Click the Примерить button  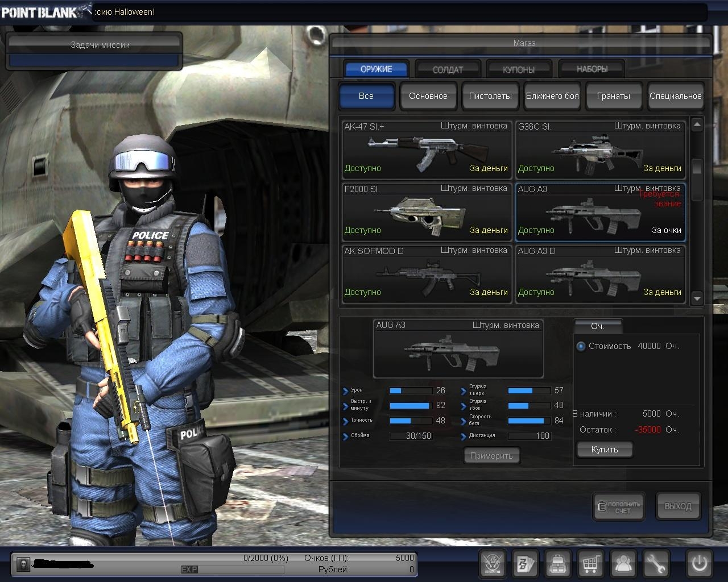491,456
